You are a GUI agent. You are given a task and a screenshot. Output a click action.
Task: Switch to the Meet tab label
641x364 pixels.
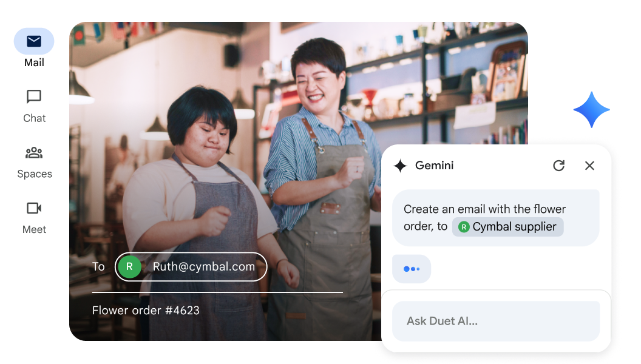point(35,229)
